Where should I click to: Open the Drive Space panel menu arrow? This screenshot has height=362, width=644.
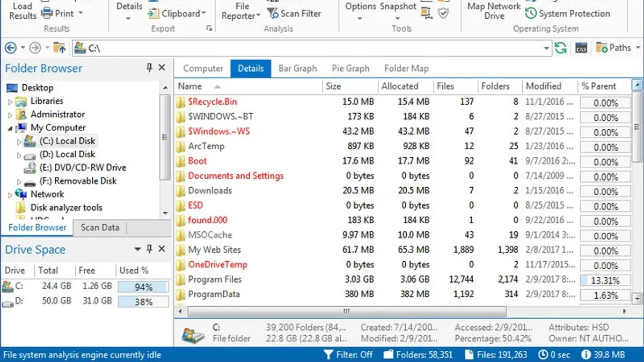[x=137, y=249]
